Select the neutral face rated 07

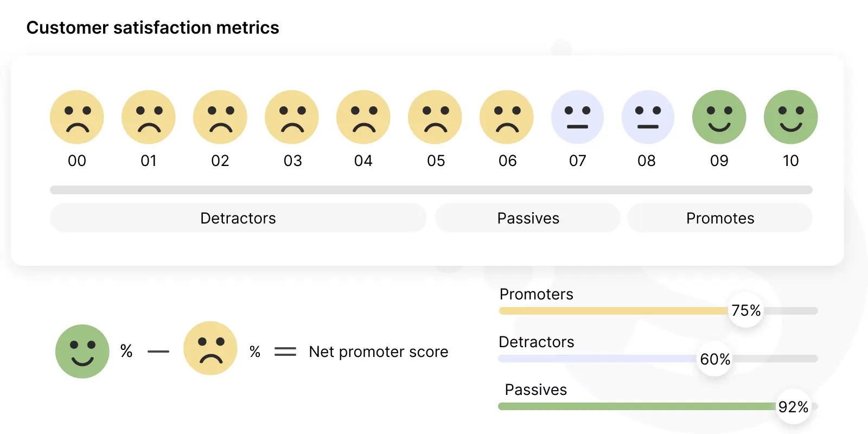pyautogui.click(x=578, y=117)
